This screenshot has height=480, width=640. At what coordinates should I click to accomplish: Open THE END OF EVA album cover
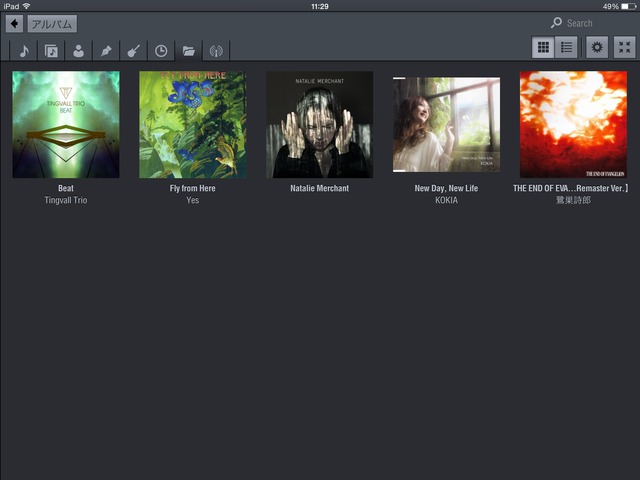pyautogui.click(x=573, y=124)
